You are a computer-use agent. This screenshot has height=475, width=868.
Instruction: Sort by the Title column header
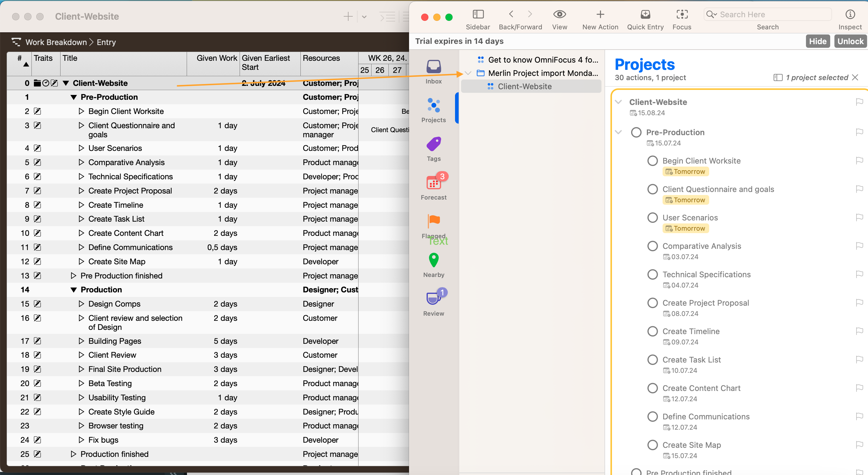(x=123, y=63)
